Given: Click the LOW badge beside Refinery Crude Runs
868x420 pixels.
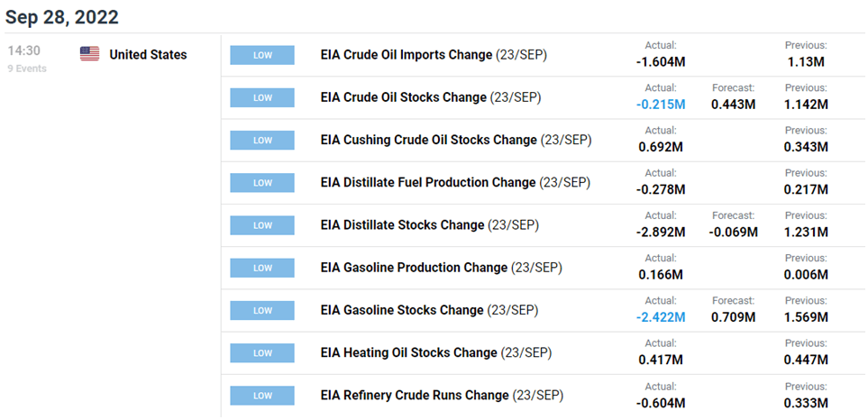Looking at the screenshot, I should click(262, 396).
